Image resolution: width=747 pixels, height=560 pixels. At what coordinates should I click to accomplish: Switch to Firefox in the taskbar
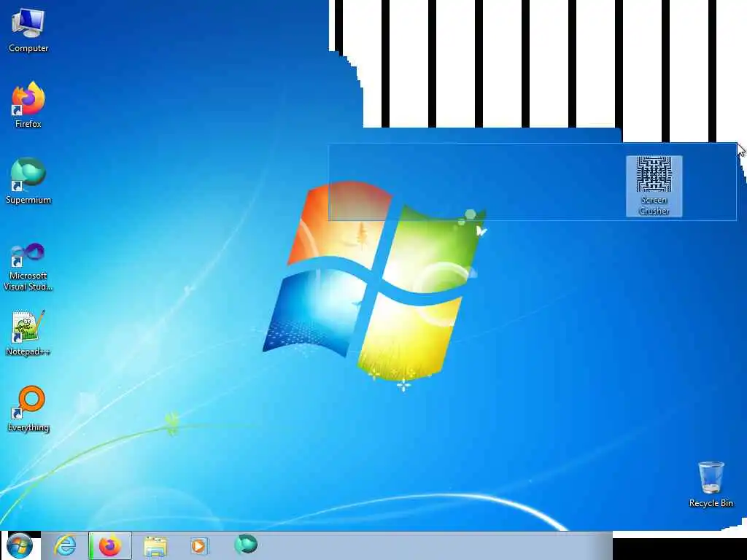point(110,545)
